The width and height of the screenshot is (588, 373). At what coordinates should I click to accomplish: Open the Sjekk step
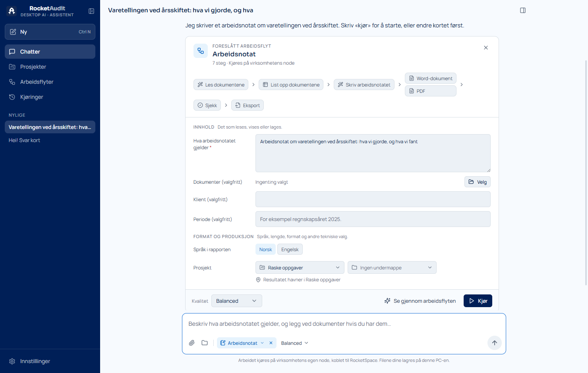coord(207,105)
